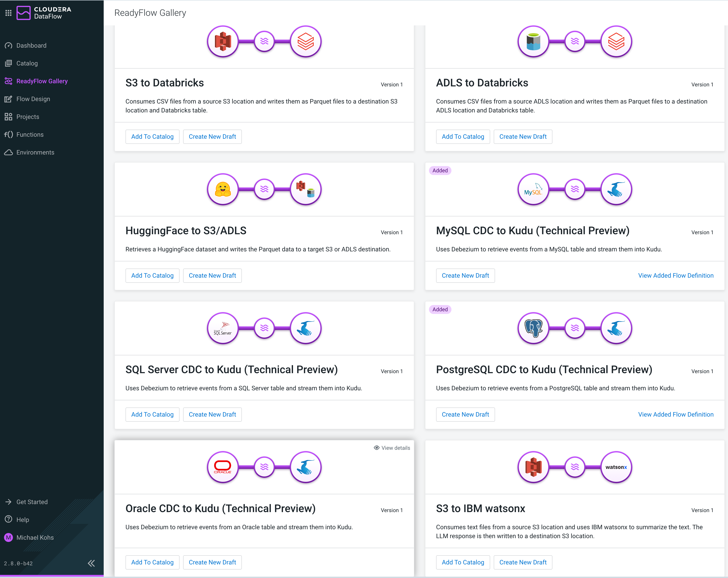
Task: Click the Projects grid icon
Action: coord(8,117)
